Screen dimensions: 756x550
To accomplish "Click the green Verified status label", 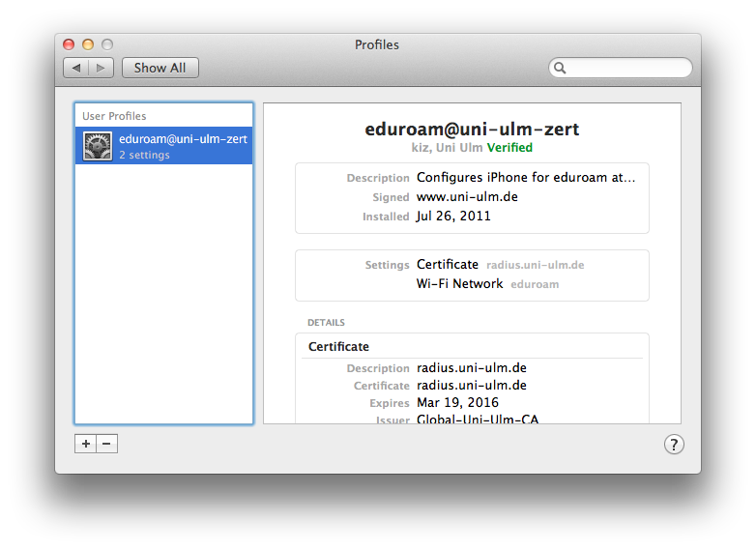I will click(509, 148).
